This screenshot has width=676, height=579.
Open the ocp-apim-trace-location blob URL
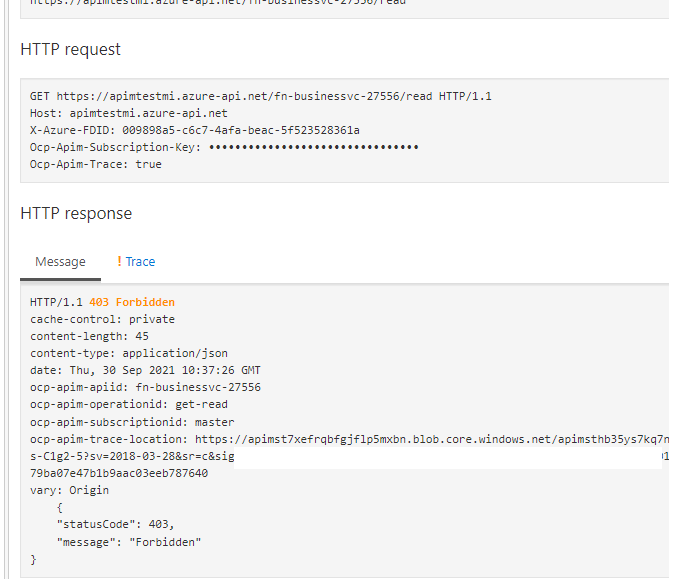pos(430,439)
